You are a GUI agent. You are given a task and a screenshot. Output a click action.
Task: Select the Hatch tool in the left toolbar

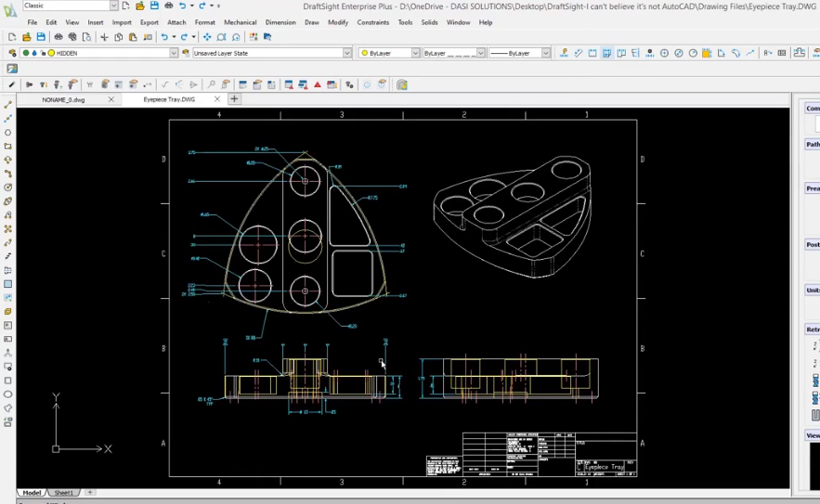(7, 284)
